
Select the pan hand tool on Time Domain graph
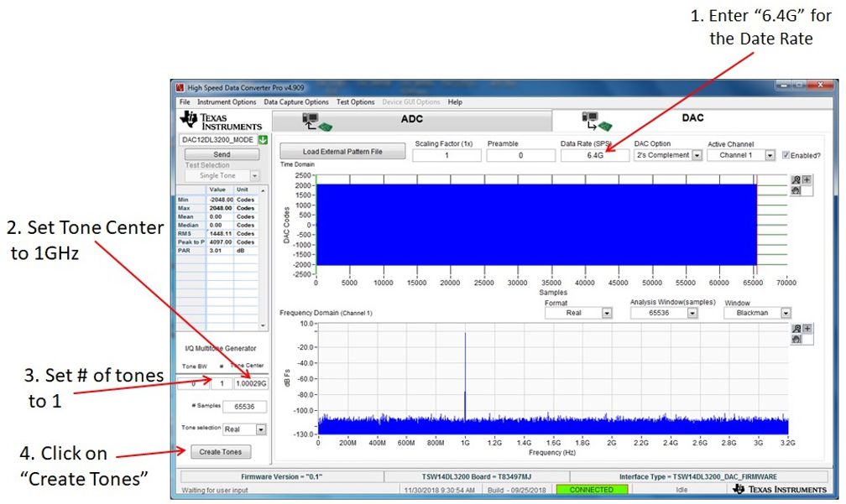tap(796, 190)
